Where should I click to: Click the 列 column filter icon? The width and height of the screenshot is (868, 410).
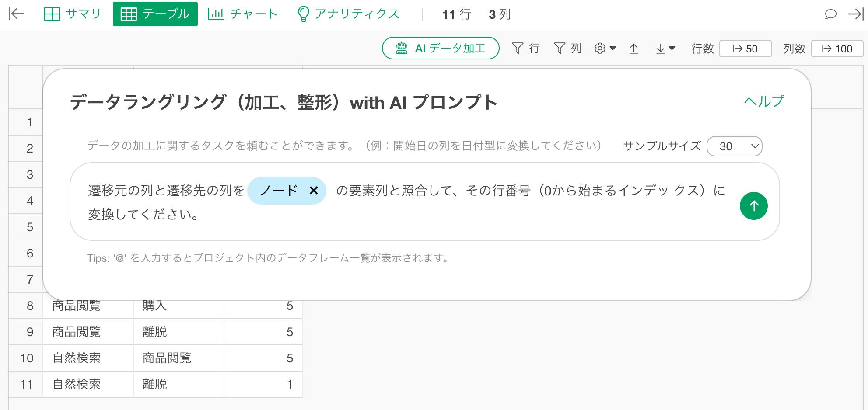[x=567, y=49]
